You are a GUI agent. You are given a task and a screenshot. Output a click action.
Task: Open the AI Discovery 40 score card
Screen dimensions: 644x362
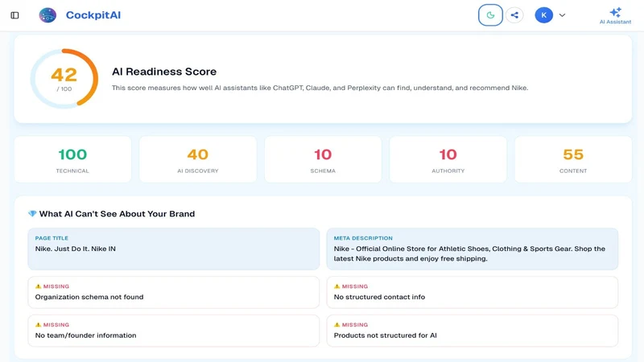(198, 159)
